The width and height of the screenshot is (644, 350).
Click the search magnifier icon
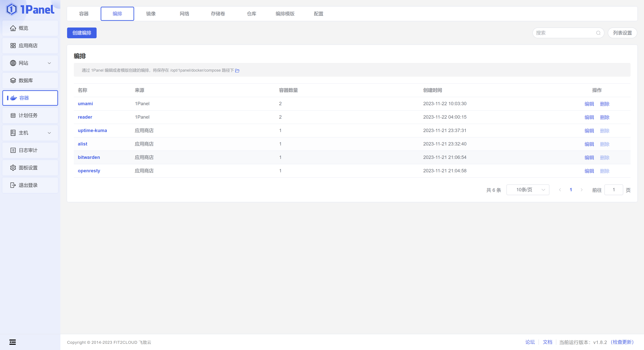pyautogui.click(x=598, y=33)
